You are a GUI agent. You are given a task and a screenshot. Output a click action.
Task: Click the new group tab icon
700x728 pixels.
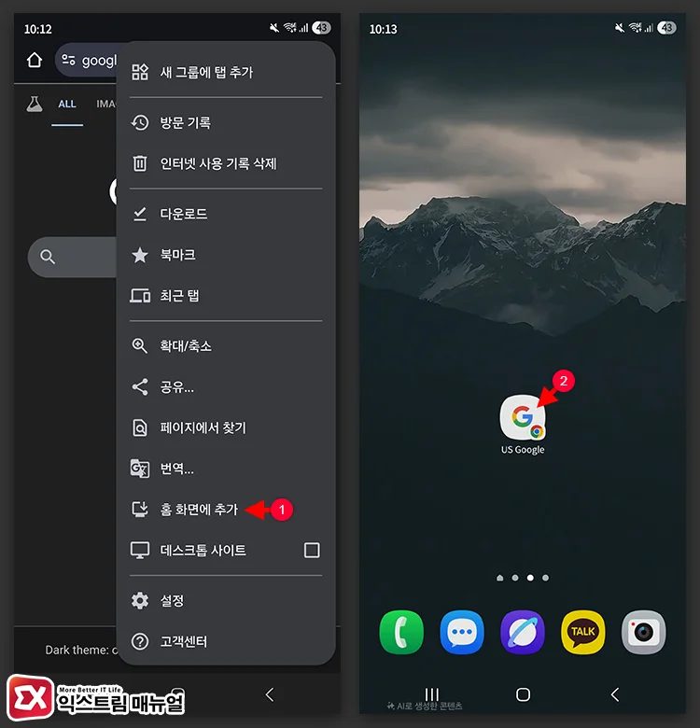pos(140,72)
